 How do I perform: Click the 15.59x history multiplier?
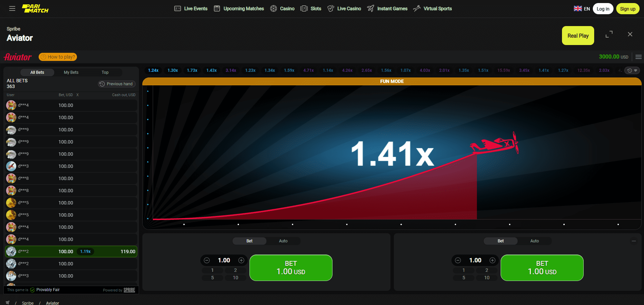(504, 70)
